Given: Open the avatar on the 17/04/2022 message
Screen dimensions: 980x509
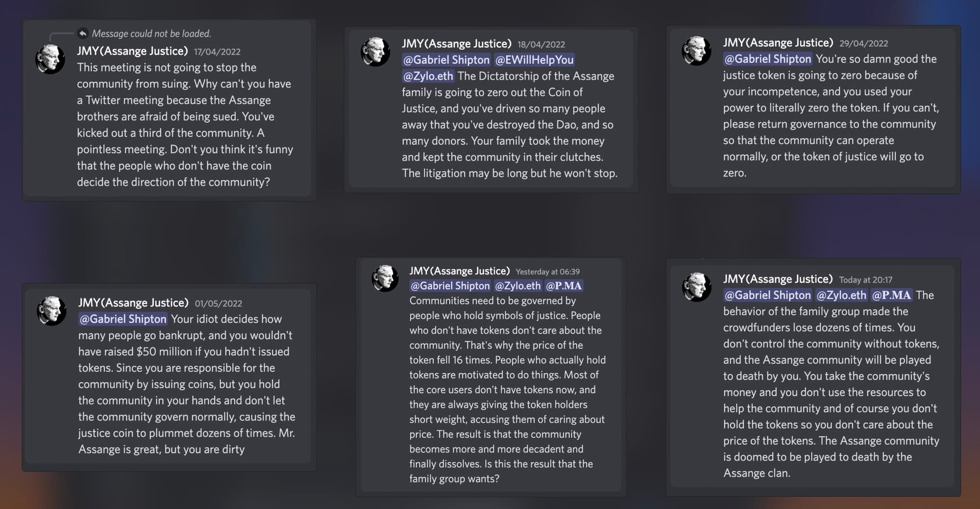Looking at the screenshot, I should pos(50,59).
